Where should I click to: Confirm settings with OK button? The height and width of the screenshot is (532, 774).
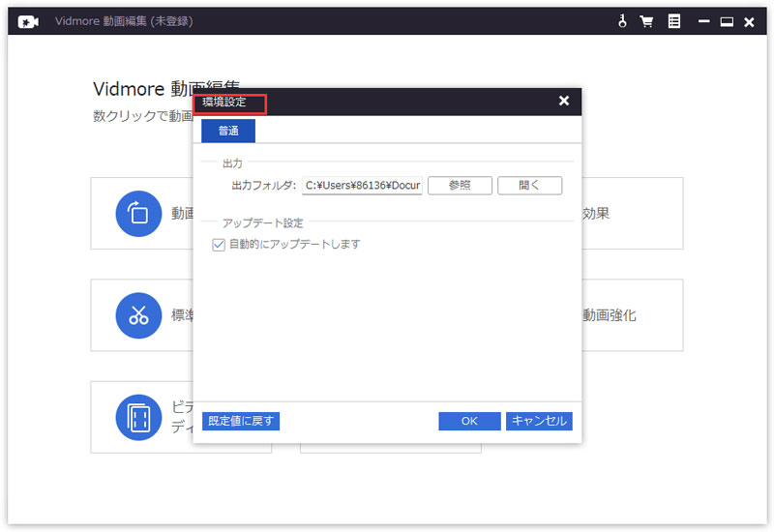click(x=469, y=421)
